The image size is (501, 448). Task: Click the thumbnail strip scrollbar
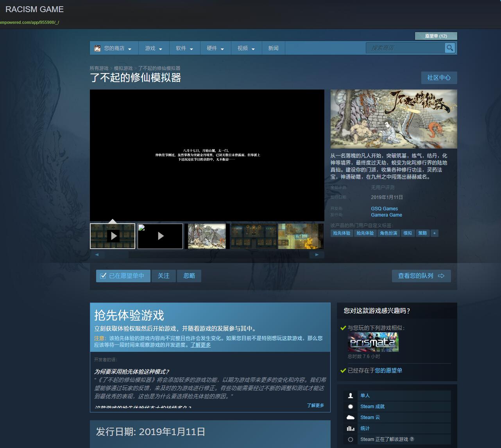coord(207,255)
